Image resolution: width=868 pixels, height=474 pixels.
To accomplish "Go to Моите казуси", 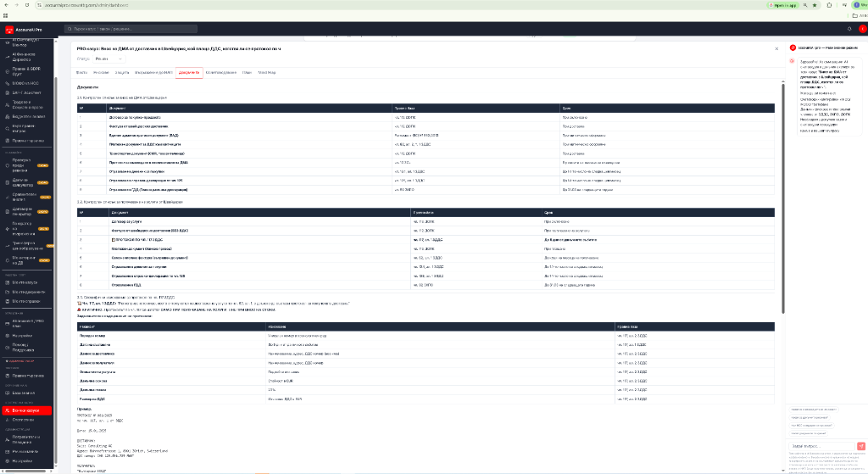I will 25,282.
